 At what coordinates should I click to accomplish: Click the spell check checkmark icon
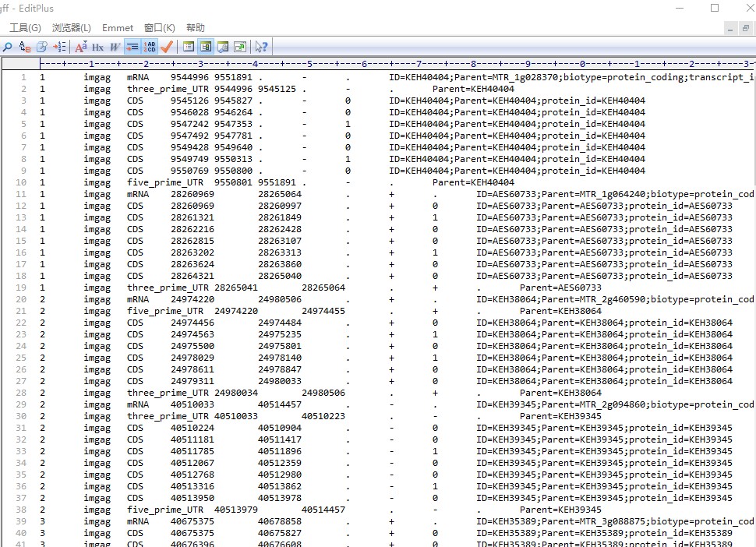167,47
